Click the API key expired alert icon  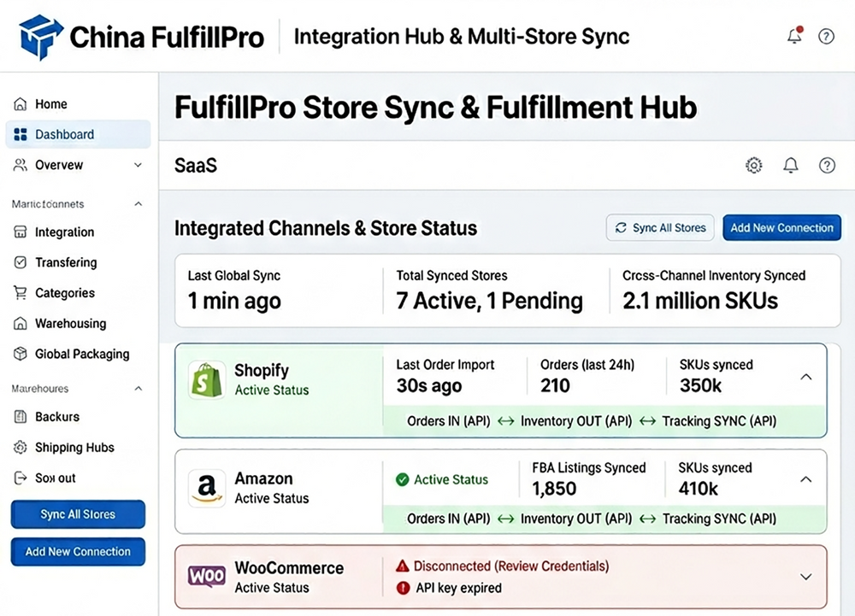point(403,588)
